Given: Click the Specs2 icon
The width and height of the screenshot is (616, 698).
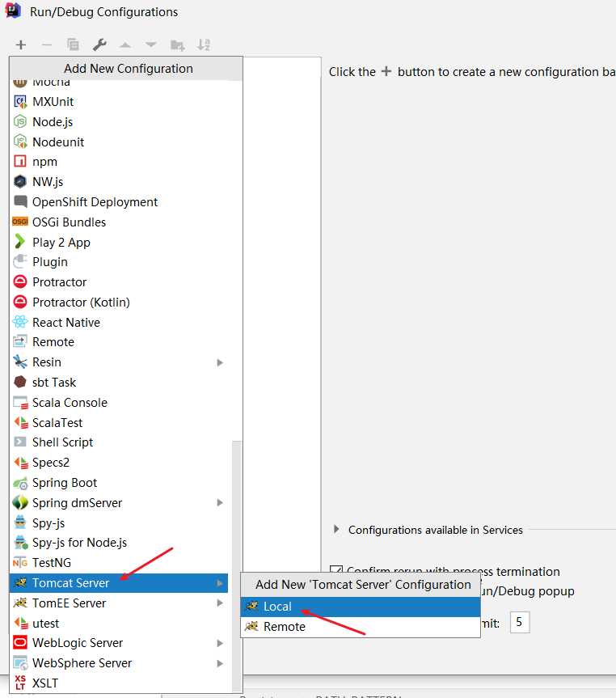Looking at the screenshot, I should [x=21, y=463].
